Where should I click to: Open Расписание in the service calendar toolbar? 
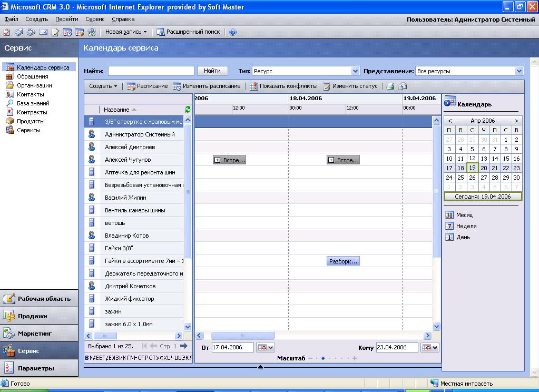[148, 86]
